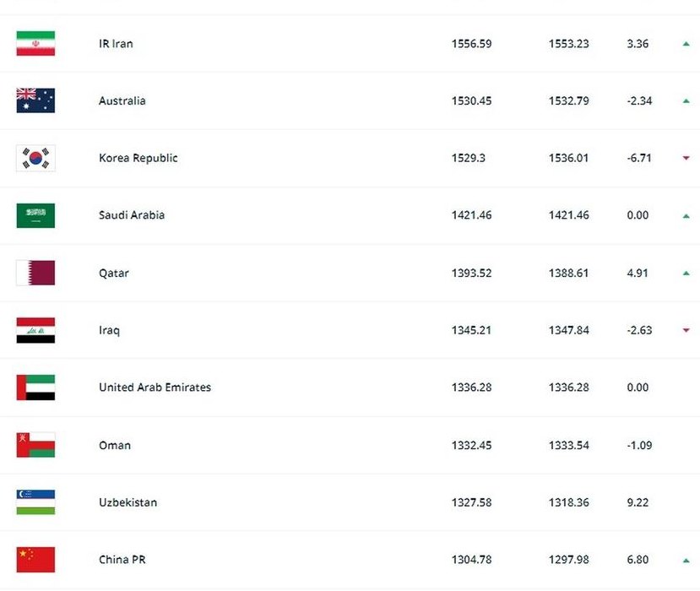700x591 pixels.
Task: Click Iraq's red down arrow indicator
Action: [686, 330]
